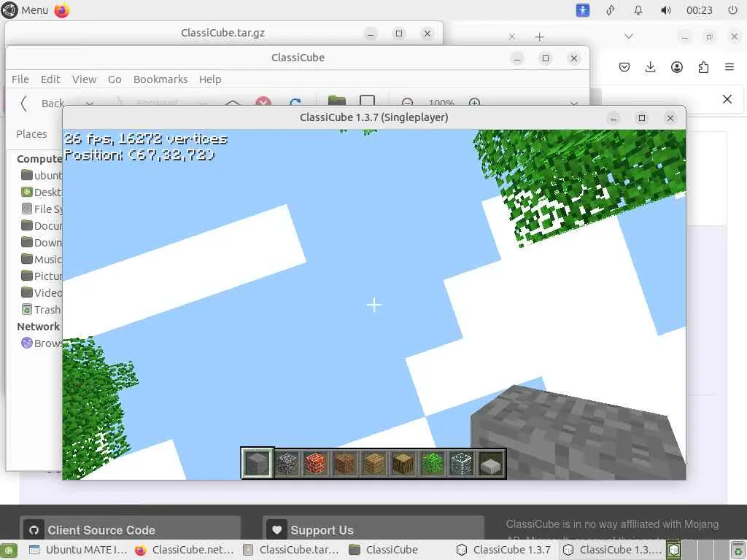Open the Back history dropdown arrow

point(90,102)
